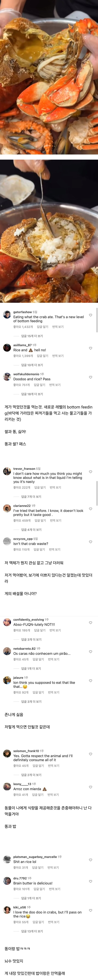Image resolution: width=98 pixels, height=980 pixels.
Task: Click 답글 달기 on clarianne22's comment
Action: coord(40,520)
